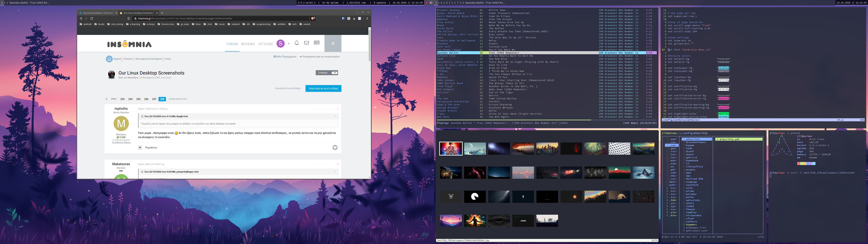868x244 pixels.
Task: Click the ncmpcpp playback progress line
Action: click(547, 120)
